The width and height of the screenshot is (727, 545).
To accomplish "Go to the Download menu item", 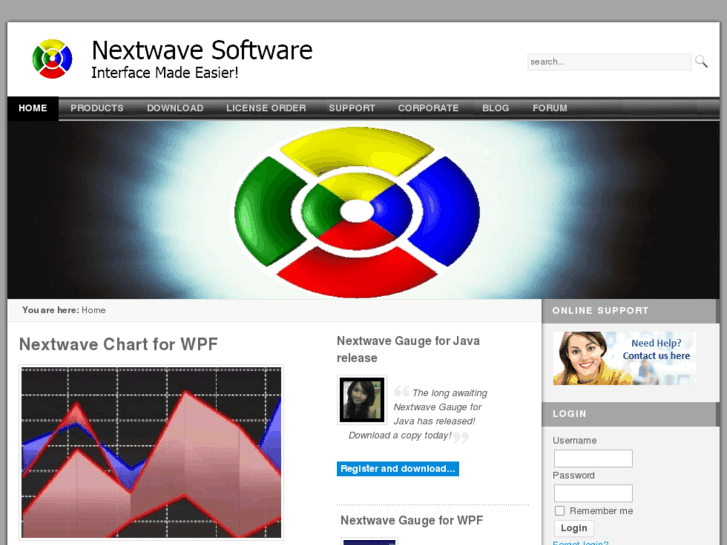I will click(175, 108).
